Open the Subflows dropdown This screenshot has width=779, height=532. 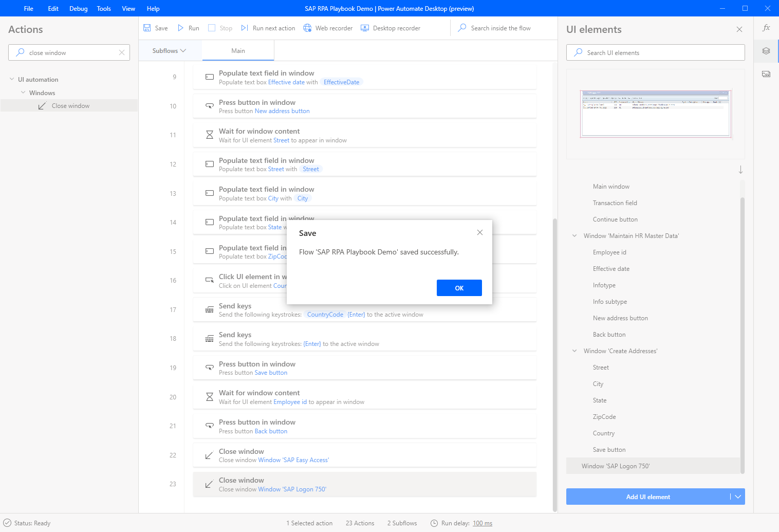169,51
